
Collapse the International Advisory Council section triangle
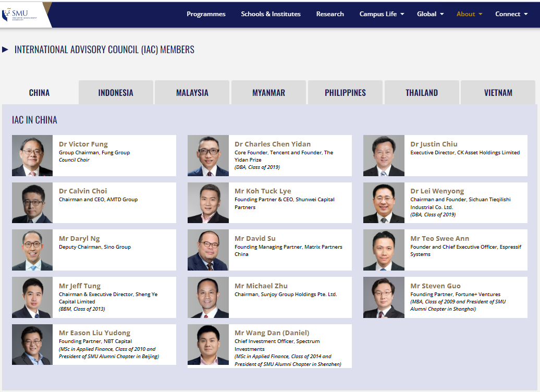pos(5,50)
